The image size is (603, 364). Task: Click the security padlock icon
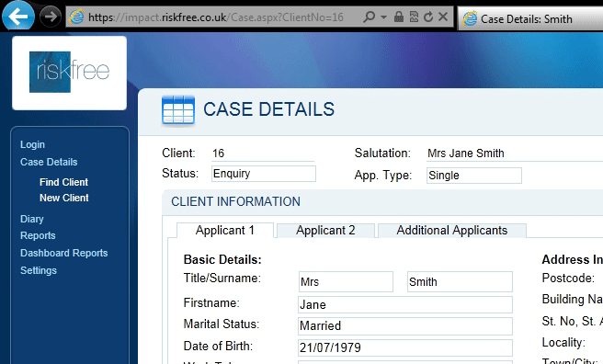click(399, 17)
